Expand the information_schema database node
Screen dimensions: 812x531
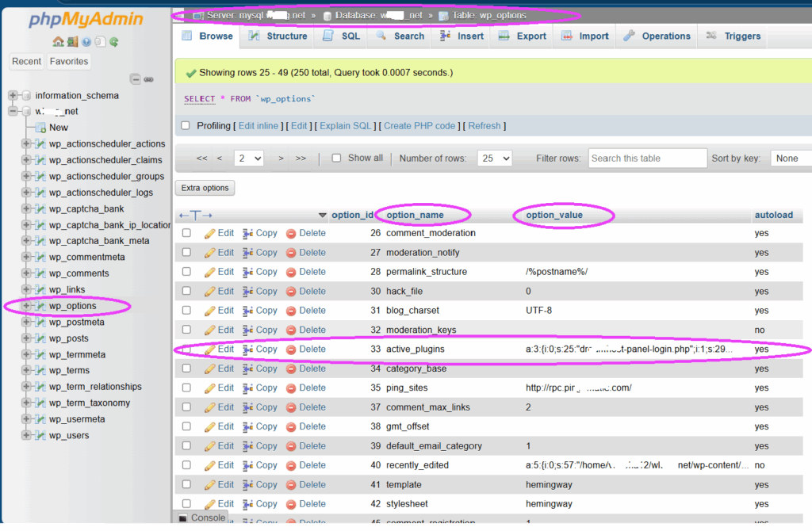click(x=13, y=96)
